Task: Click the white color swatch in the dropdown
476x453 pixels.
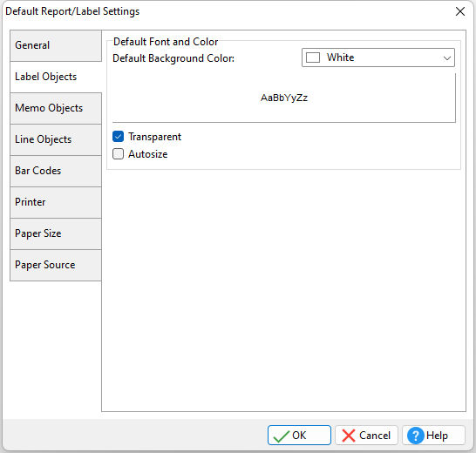Action: [313, 57]
